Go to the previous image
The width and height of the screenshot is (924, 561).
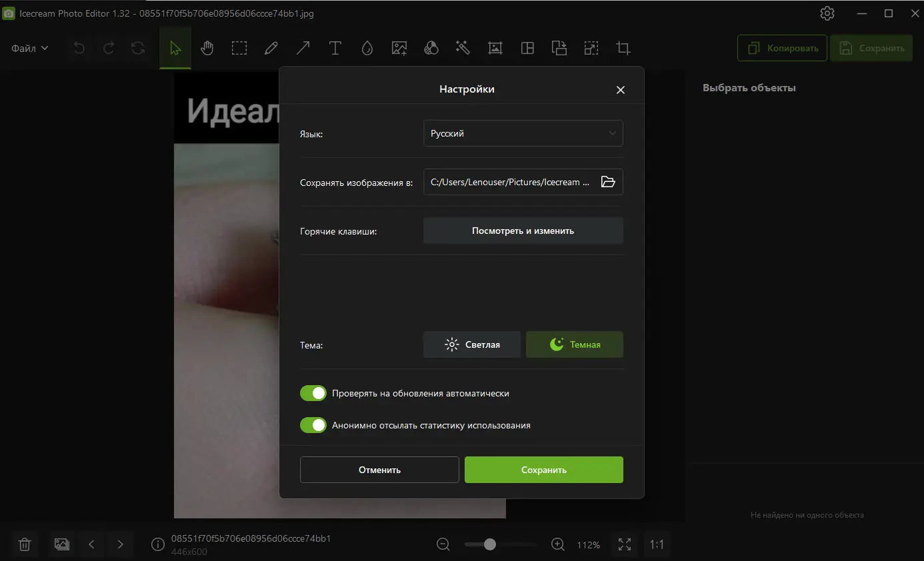[91, 544]
